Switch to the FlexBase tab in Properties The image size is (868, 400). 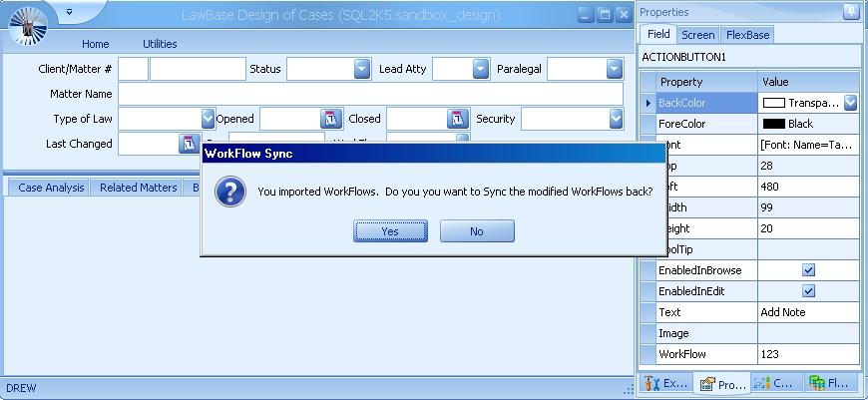(747, 35)
